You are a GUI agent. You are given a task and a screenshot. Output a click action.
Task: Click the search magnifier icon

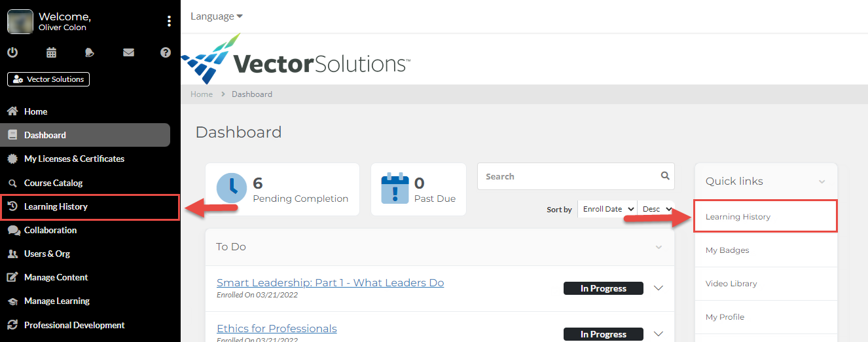tap(665, 176)
